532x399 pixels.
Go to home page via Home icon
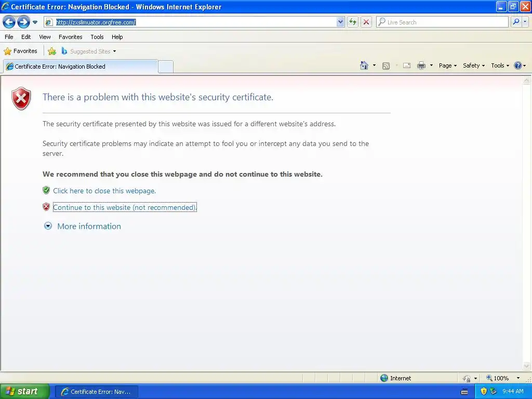(364, 65)
